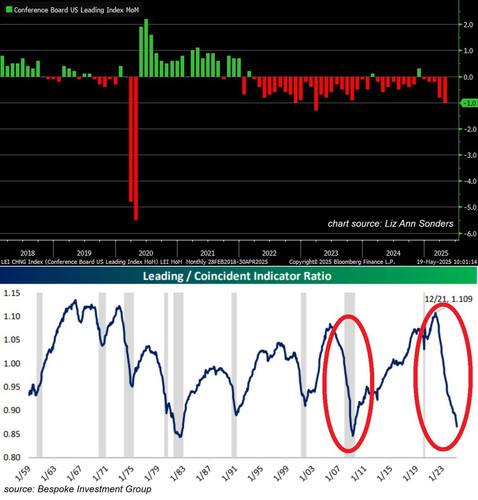The width and height of the screenshot is (478, 500).
Task: Click the "1/79" x-axis date label
Action: click(152, 473)
